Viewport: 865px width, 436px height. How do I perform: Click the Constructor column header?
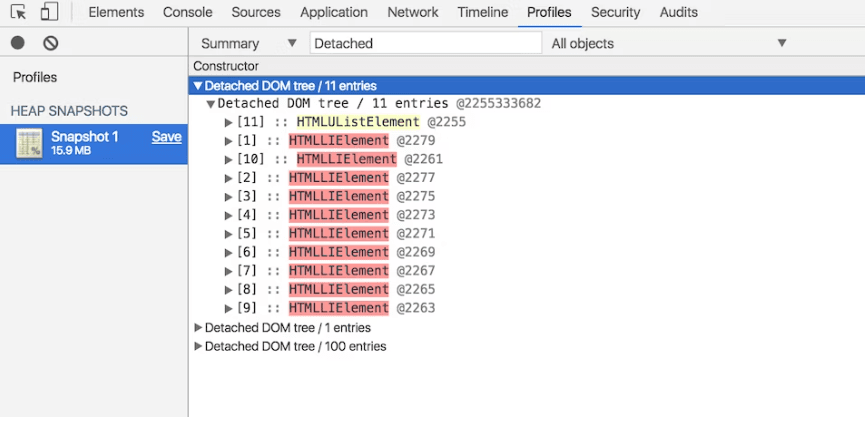click(x=226, y=66)
